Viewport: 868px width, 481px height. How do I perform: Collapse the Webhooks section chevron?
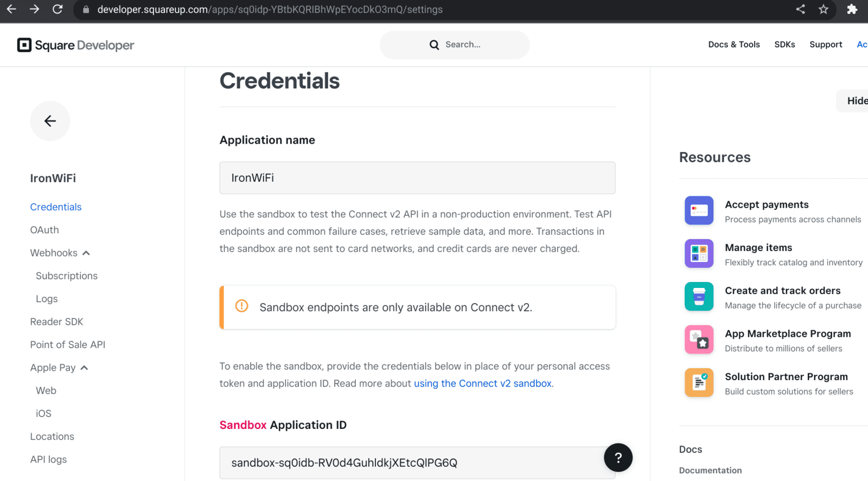coord(86,253)
